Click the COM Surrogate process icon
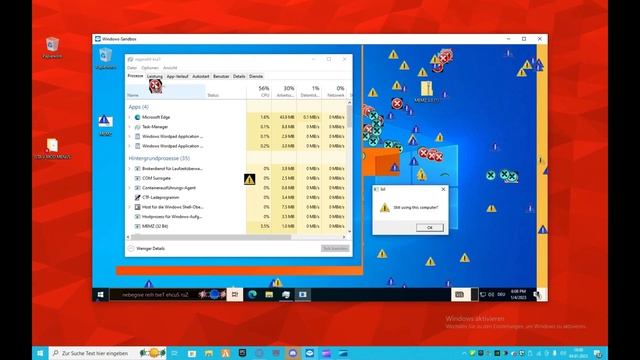This screenshot has width=640, height=360. [x=138, y=178]
